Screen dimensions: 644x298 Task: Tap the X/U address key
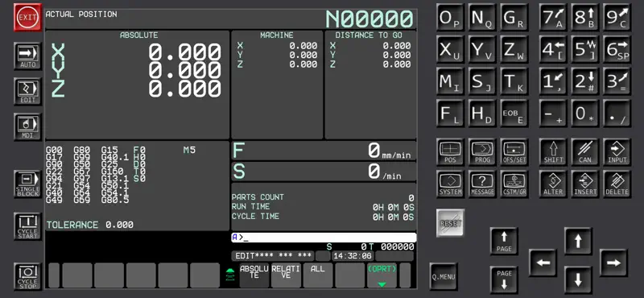click(x=450, y=49)
